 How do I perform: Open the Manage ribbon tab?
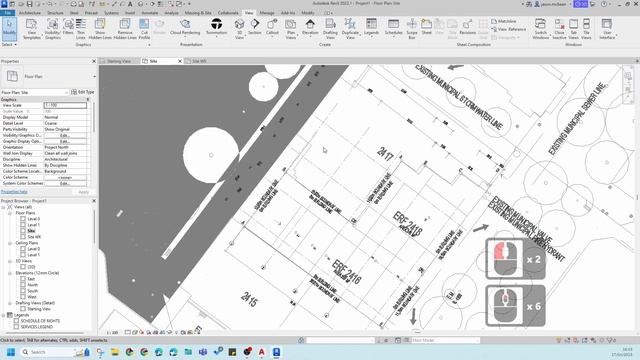coord(267,13)
